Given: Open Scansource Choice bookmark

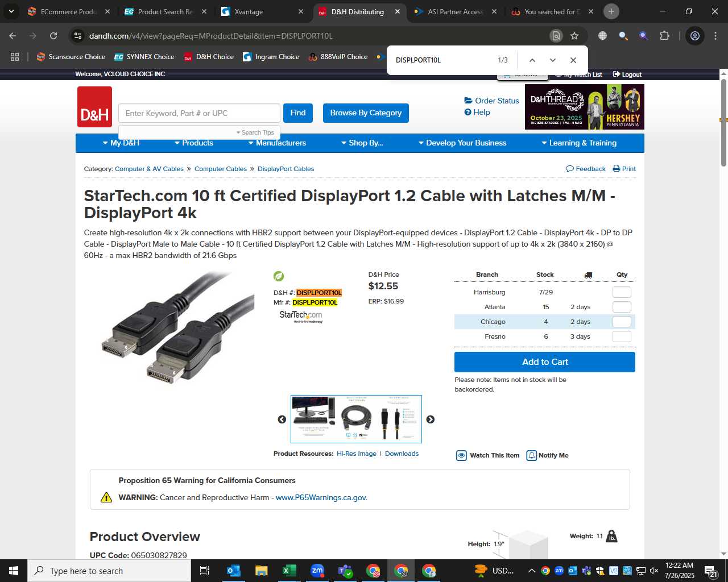Looking at the screenshot, I should coord(71,57).
